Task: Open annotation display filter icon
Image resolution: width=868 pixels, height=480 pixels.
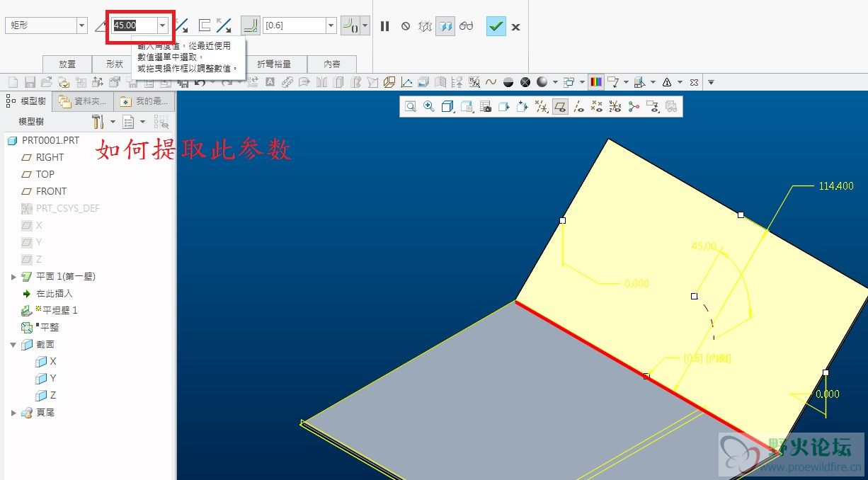Action: [652, 107]
